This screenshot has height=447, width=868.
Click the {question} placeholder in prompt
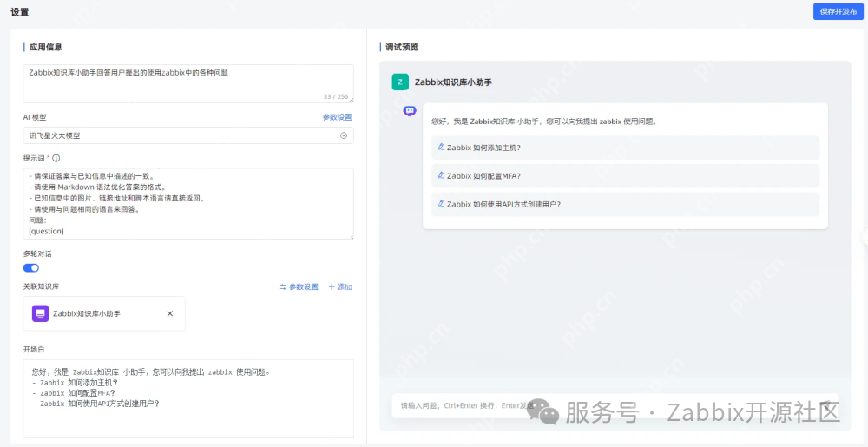click(46, 231)
